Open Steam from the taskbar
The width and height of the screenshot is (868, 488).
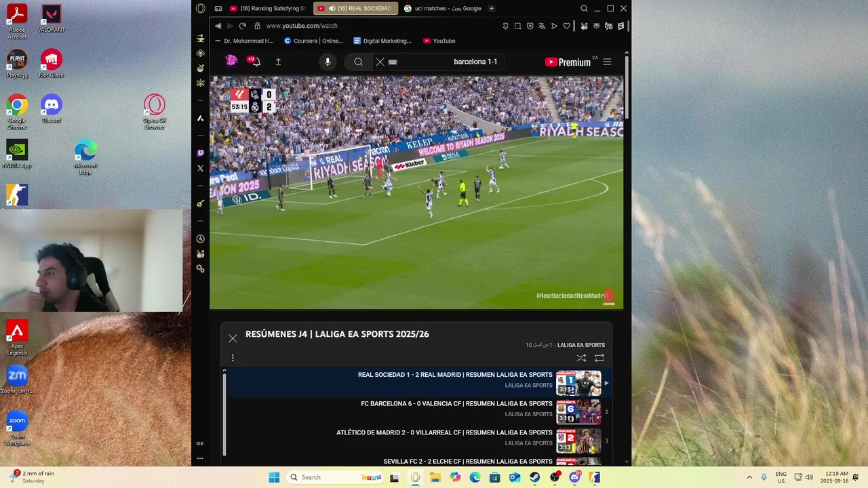tap(535, 477)
